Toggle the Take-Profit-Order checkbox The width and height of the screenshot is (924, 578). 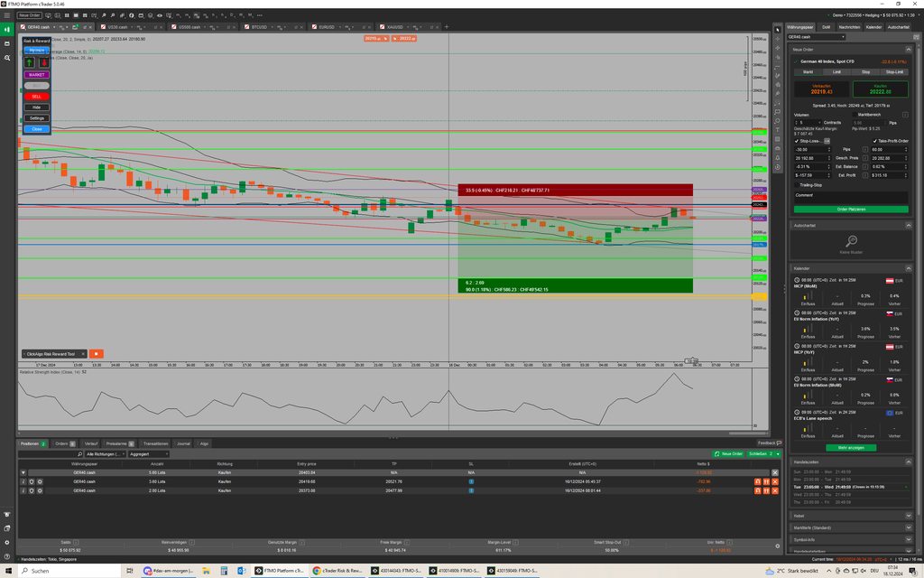(x=873, y=141)
